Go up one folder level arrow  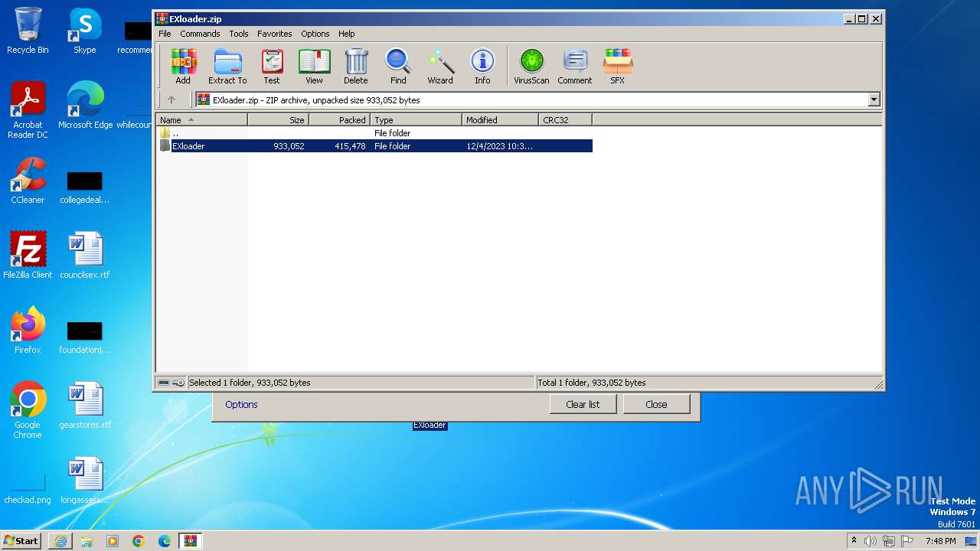(x=171, y=99)
